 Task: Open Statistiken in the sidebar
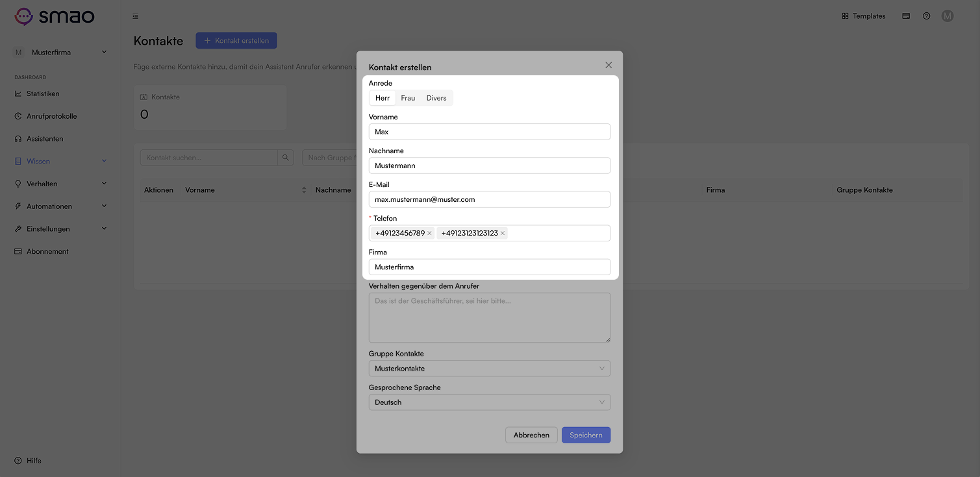coord(43,93)
